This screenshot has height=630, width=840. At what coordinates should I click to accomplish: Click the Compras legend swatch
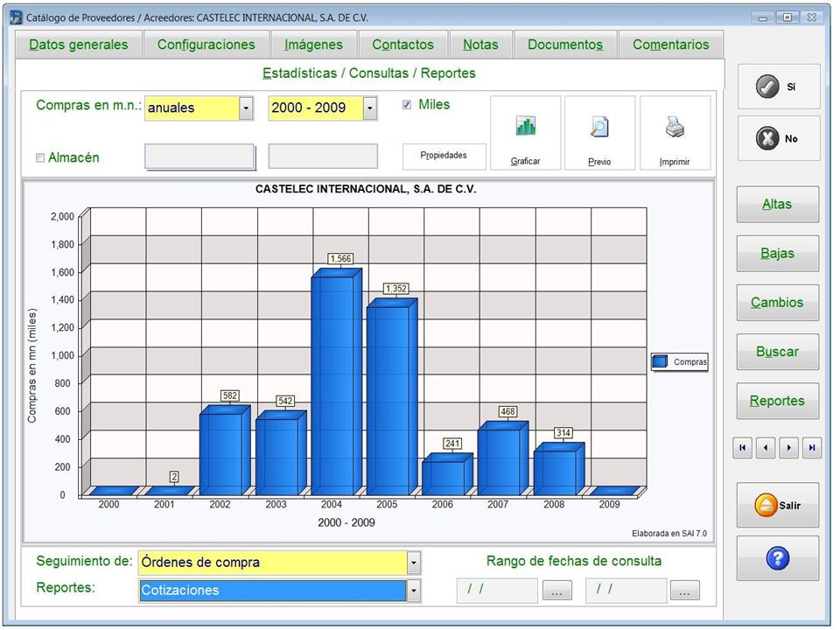click(x=660, y=361)
